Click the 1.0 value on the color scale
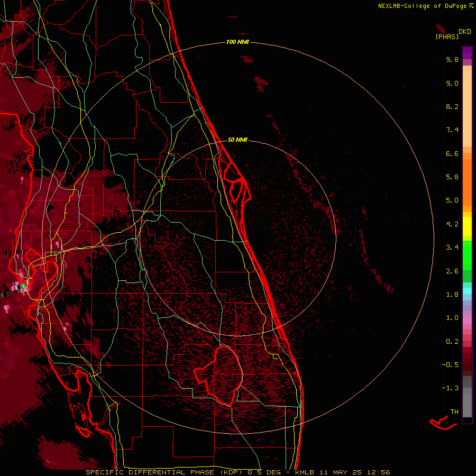 click(x=452, y=318)
